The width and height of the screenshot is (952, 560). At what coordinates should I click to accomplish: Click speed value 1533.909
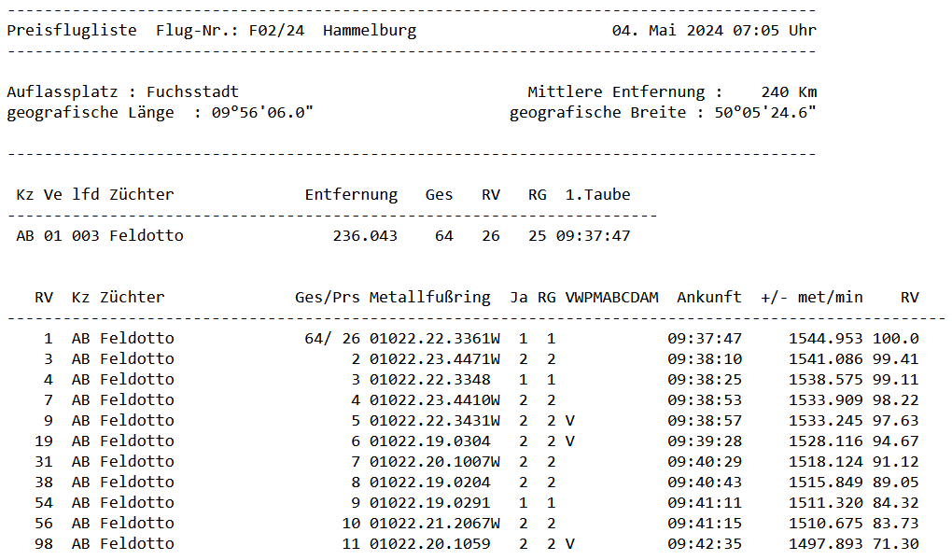pyautogui.click(x=826, y=400)
